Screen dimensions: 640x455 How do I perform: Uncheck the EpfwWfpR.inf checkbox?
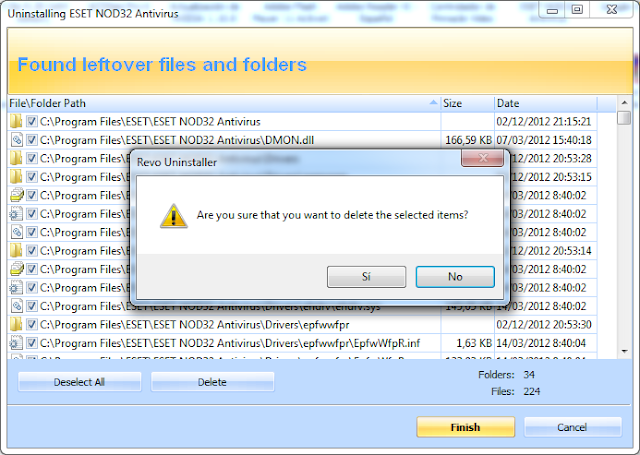click(32, 343)
